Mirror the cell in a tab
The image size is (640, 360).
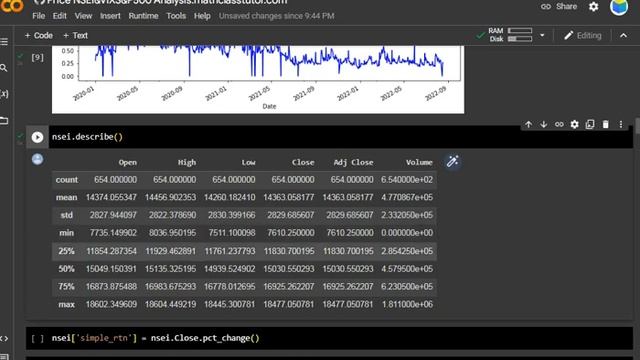pos(590,124)
